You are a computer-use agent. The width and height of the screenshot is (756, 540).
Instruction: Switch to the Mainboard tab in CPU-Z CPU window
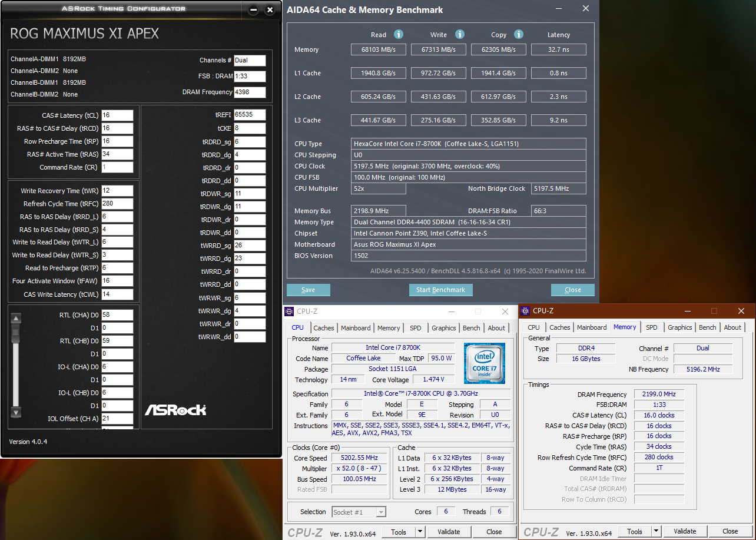[356, 328]
